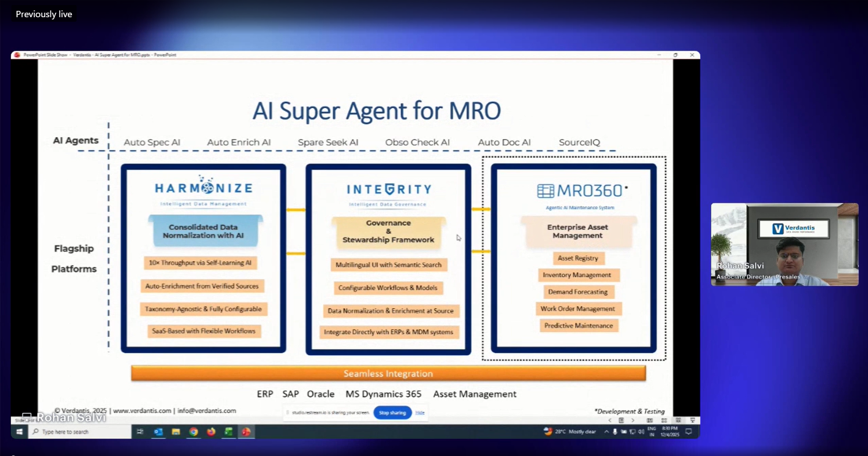
Task: Start Slide Show view from the status bar
Action: click(692, 421)
